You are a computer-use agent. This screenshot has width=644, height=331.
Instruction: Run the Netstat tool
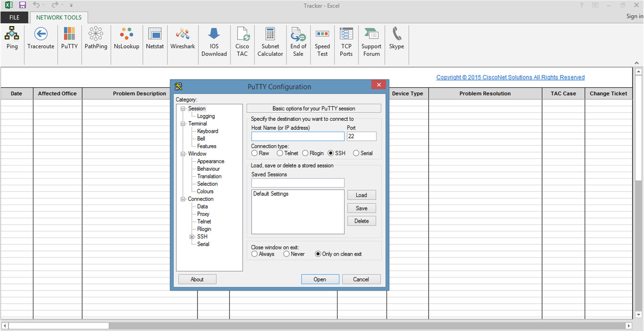point(155,38)
